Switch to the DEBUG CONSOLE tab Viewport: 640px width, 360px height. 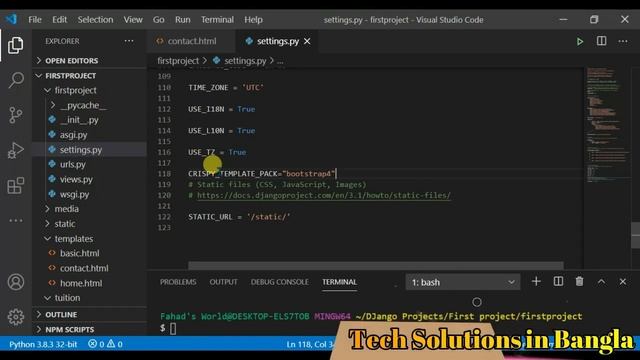[x=280, y=282]
